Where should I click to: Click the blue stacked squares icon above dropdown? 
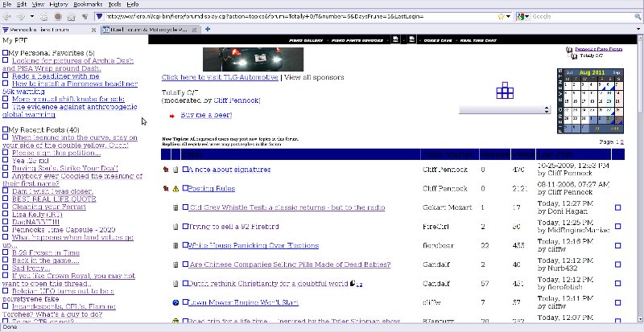tap(505, 90)
